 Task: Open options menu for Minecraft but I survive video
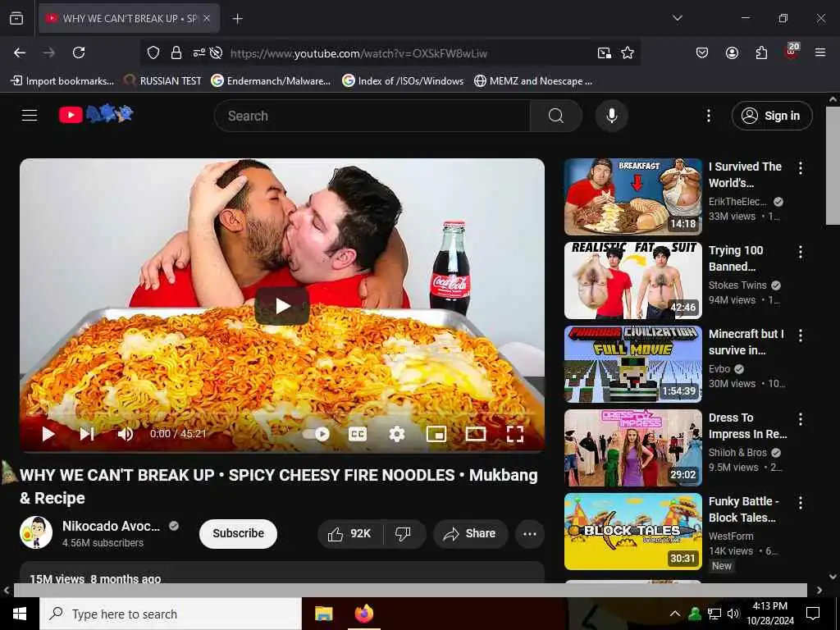pos(801,336)
